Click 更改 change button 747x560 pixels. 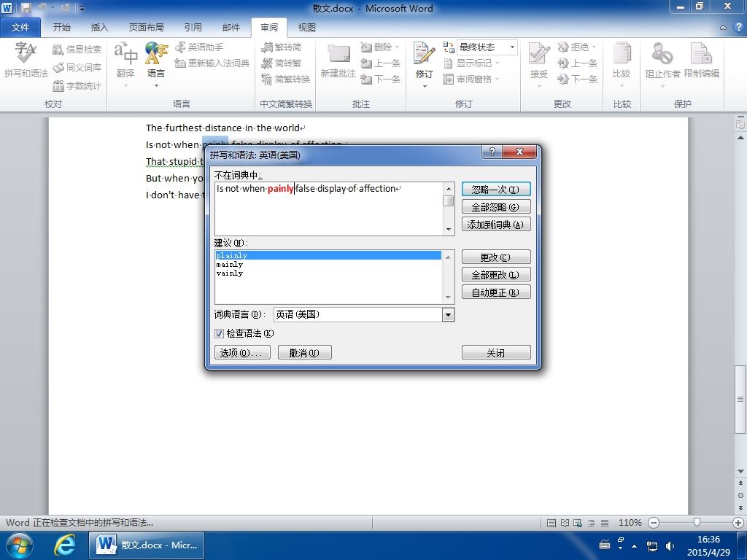tap(495, 257)
